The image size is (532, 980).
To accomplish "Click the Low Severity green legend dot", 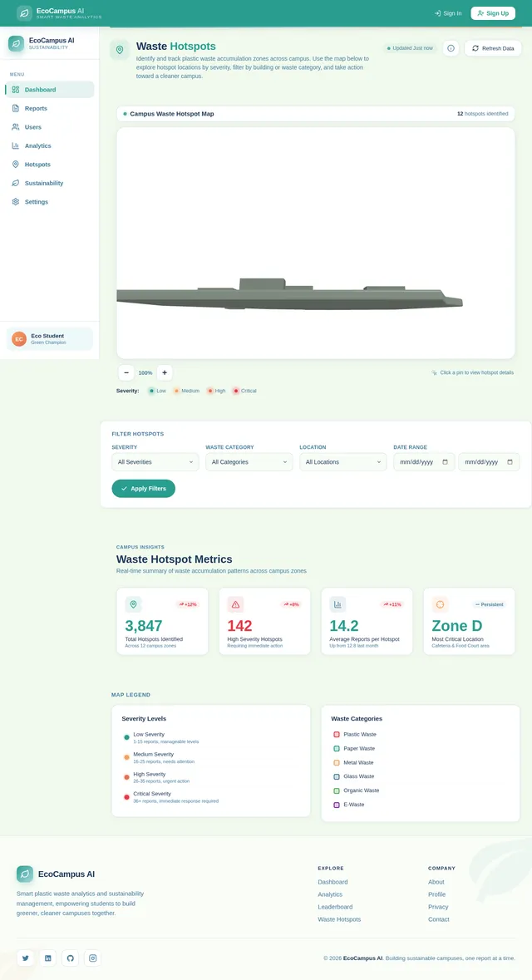I will [x=127, y=737].
